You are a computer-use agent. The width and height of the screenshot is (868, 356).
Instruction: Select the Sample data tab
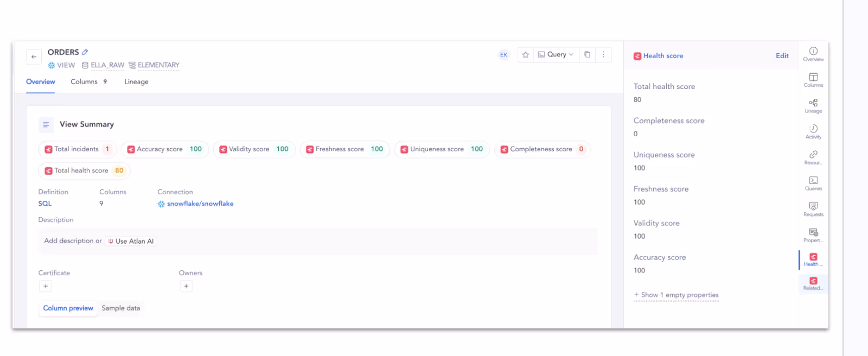[121, 308]
